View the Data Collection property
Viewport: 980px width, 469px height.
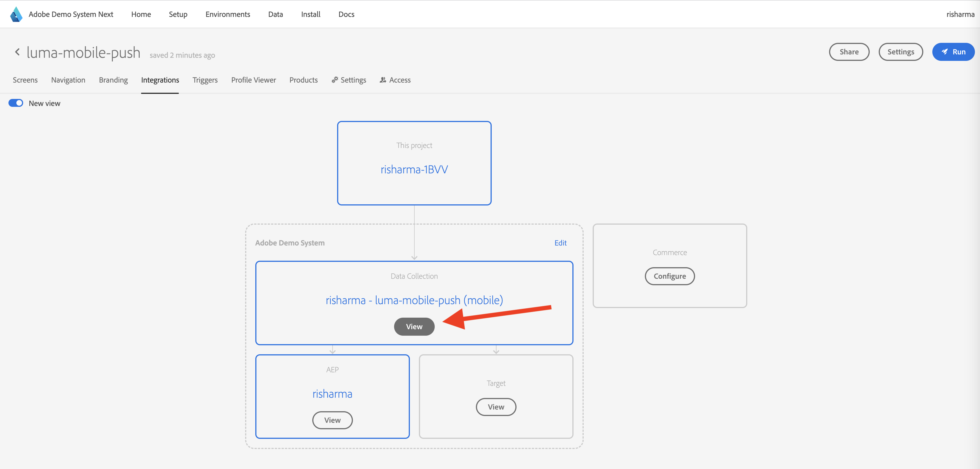[414, 326]
